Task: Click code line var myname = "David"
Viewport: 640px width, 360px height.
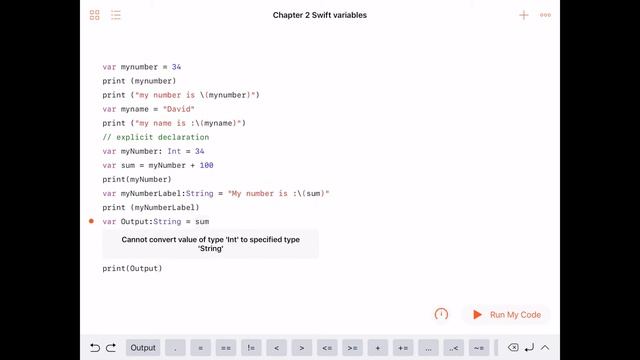Action: click(149, 109)
